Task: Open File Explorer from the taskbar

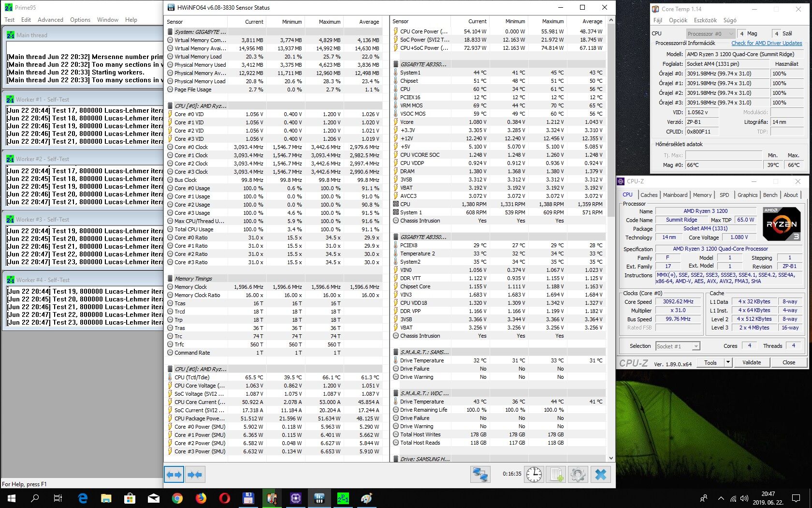Action: click(106, 498)
